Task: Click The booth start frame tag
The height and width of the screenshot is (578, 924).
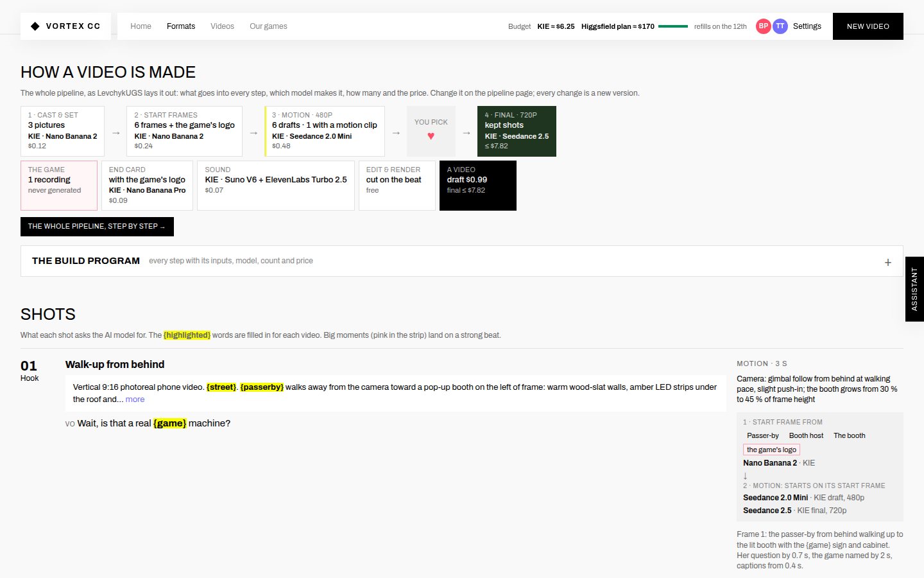Action: coord(849,435)
